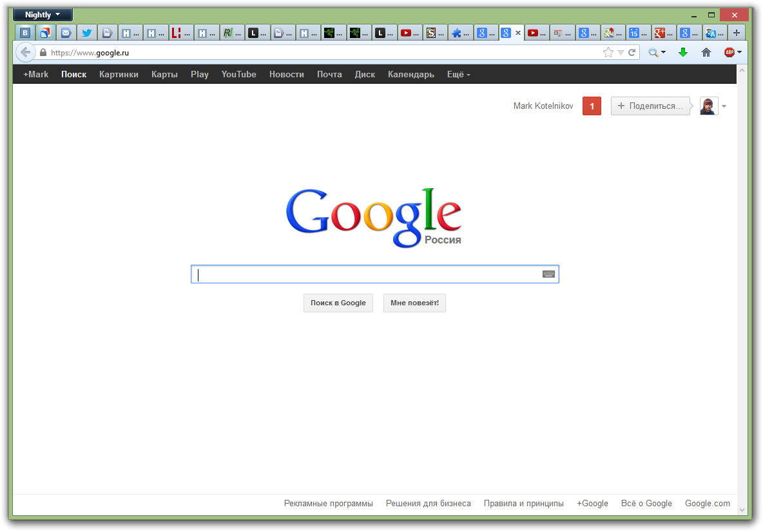Switch to the pinned tab with the RSS icon
This screenshot has height=532, width=763.
(45, 33)
